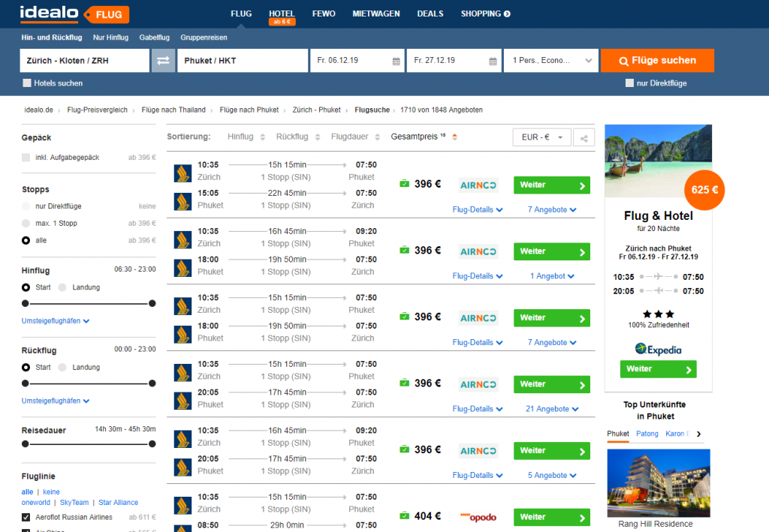Open the EUR - € currency dropdown
The image size is (769, 532).
(541, 137)
